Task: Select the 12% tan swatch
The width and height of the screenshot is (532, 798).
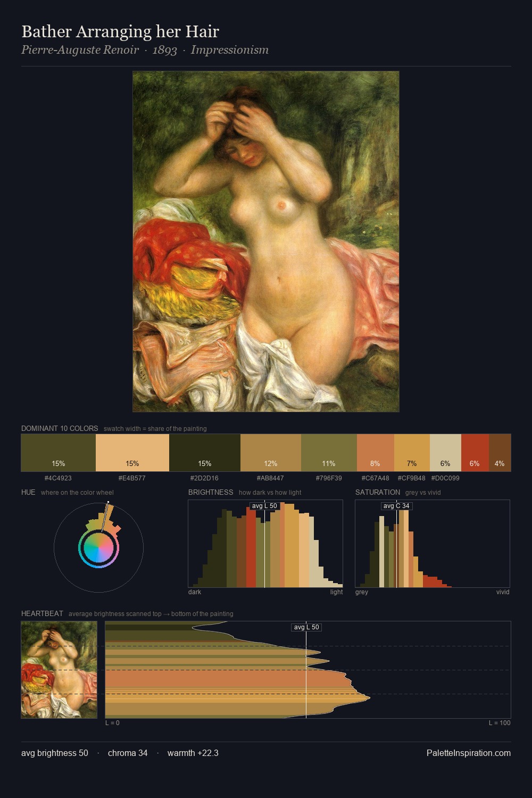Action: coord(271,453)
